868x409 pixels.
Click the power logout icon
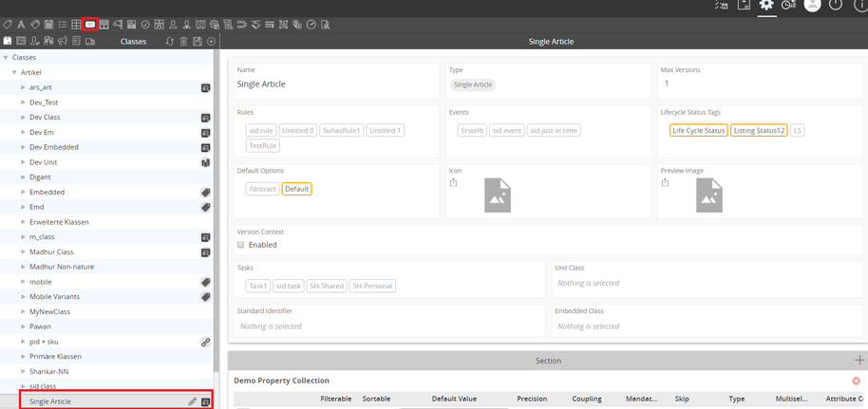(x=836, y=5)
